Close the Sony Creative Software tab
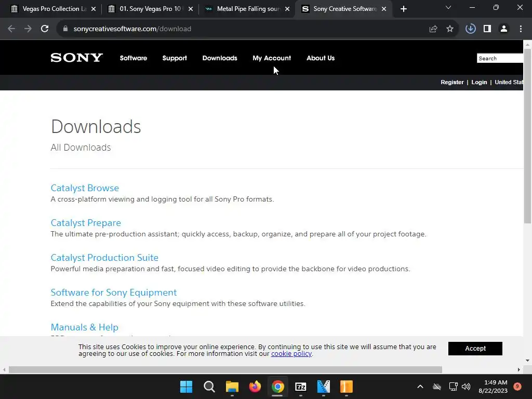 pyautogui.click(x=384, y=9)
